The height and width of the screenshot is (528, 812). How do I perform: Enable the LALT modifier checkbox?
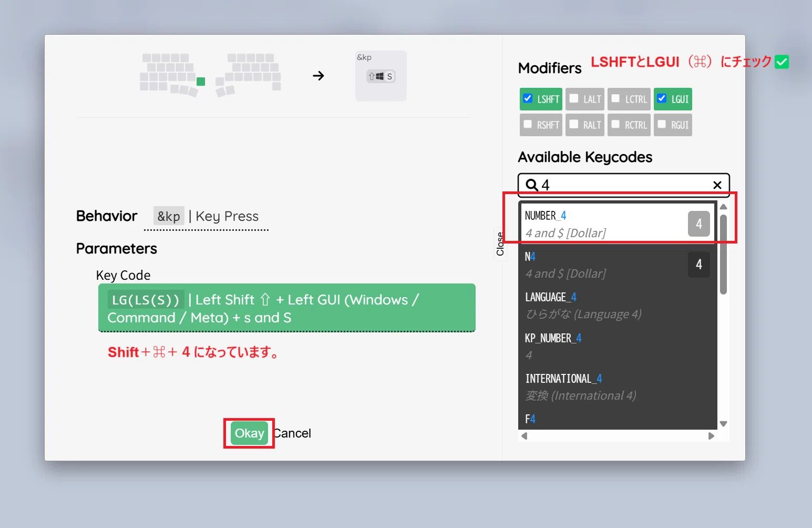point(574,98)
